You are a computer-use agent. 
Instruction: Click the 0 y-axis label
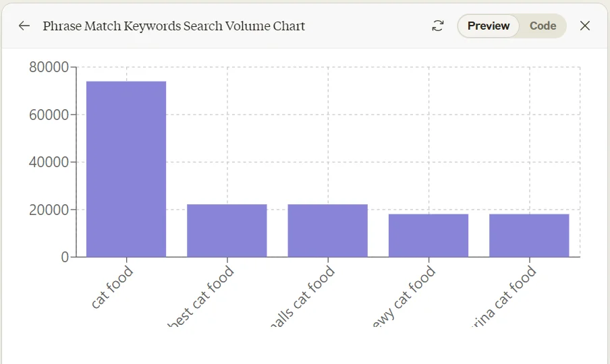point(65,257)
